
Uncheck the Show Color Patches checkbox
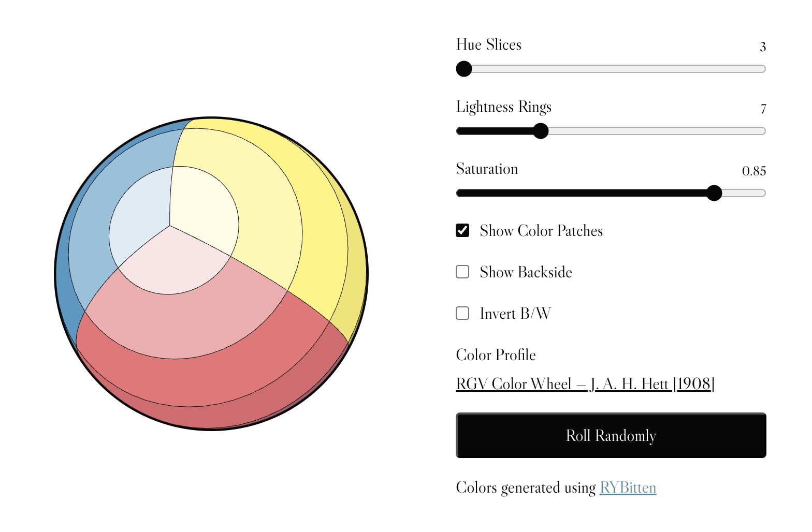(462, 230)
